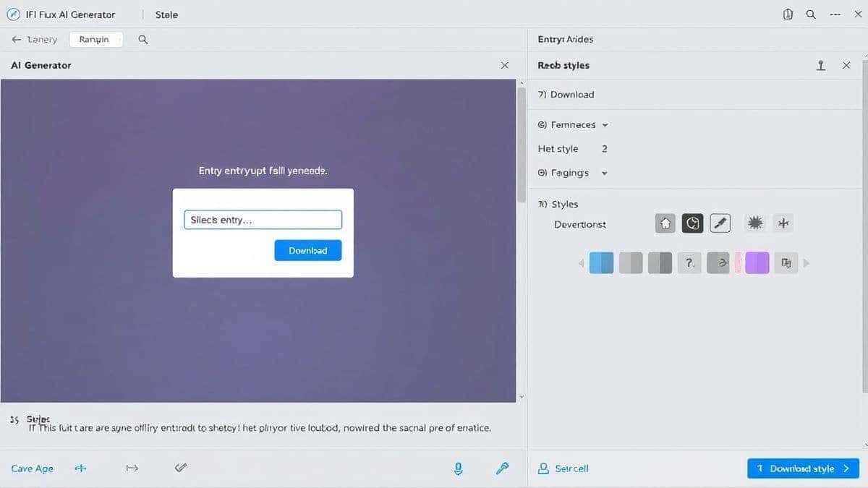
Task: Click the checkmark pencil icon in the bottom toolbar
Action: pyautogui.click(x=182, y=468)
